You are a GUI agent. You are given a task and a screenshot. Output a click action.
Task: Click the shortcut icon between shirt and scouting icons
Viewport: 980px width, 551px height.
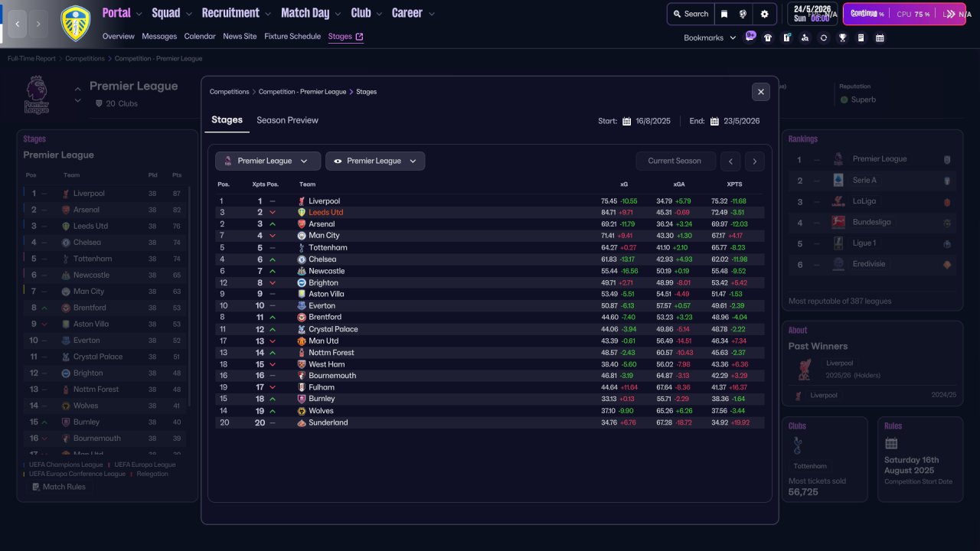click(x=786, y=37)
